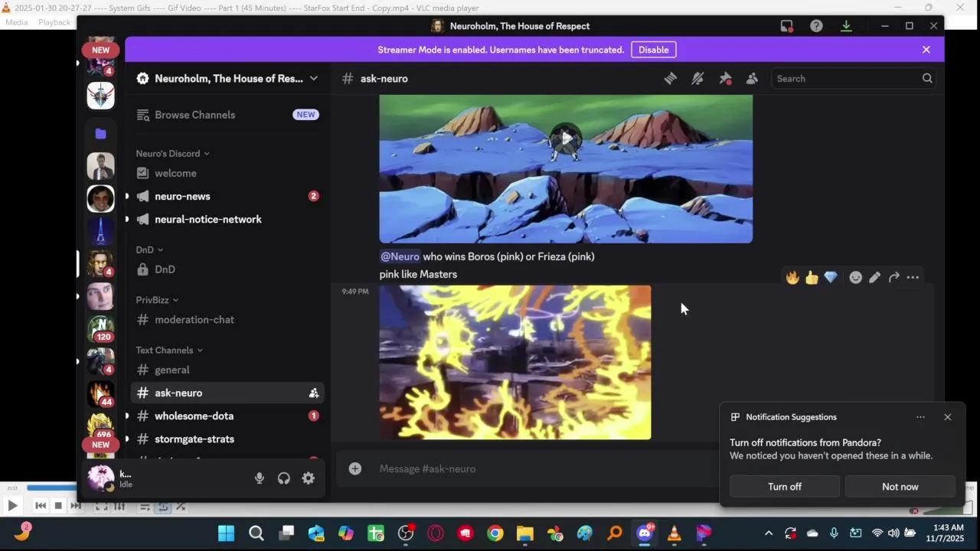Open the general channel

(227, 370)
